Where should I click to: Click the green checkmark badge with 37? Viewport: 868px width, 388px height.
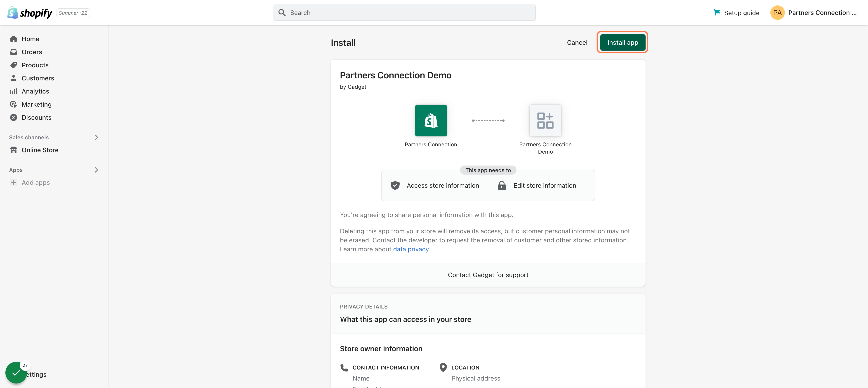point(16,372)
